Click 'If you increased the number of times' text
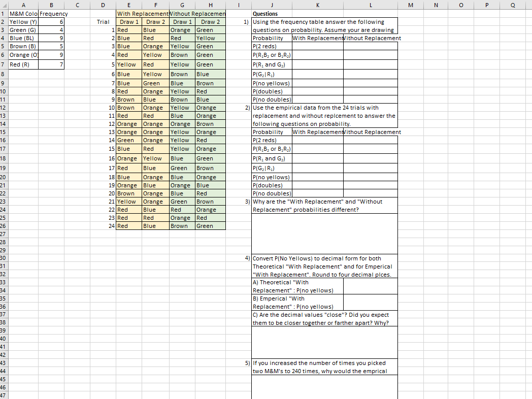 point(319,362)
